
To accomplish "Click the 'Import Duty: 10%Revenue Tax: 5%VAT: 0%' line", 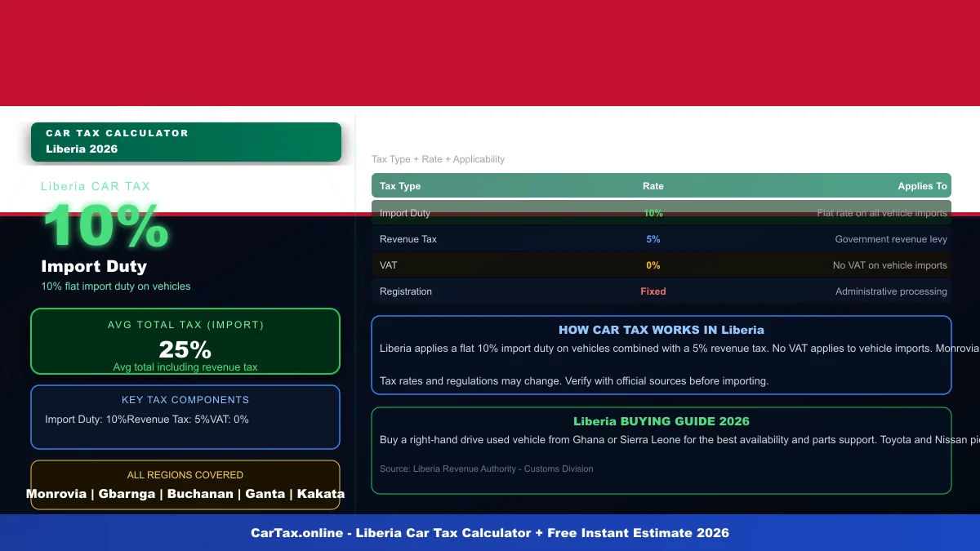I will [x=147, y=420].
